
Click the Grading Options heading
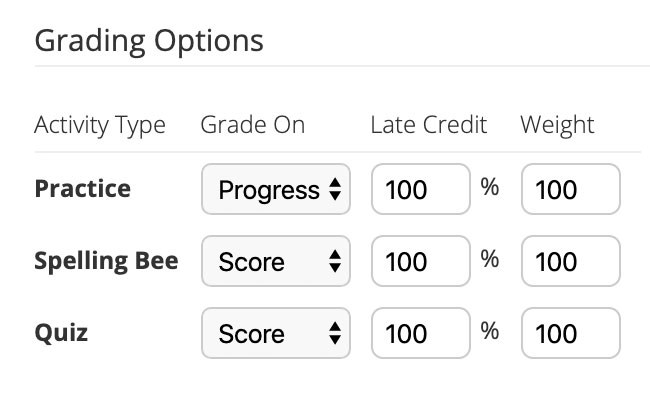[x=149, y=41]
